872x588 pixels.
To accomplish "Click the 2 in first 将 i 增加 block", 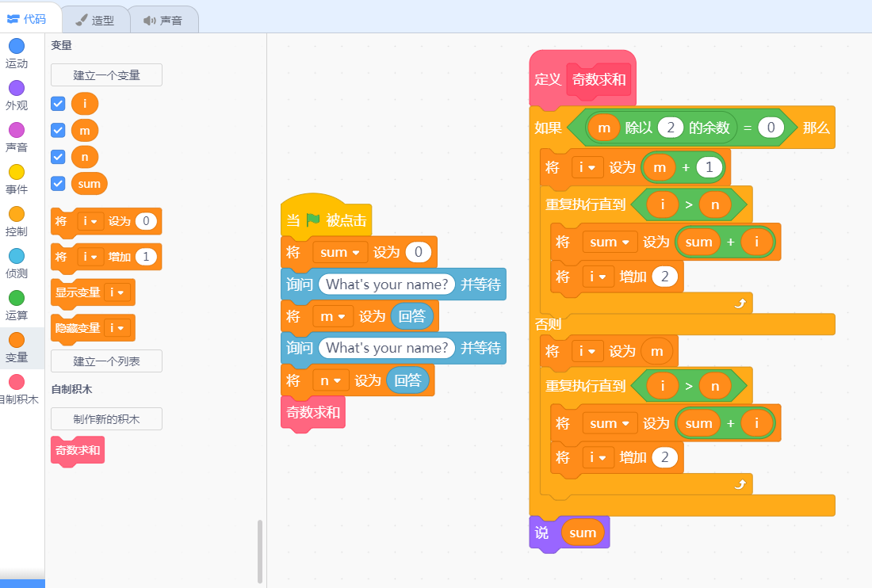I will pyautogui.click(x=664, y=277).
